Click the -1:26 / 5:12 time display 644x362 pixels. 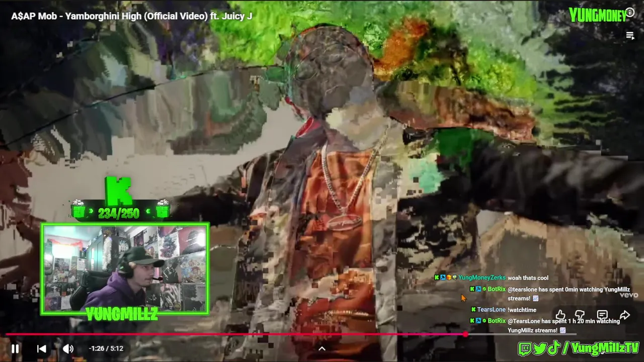pos(106,348)
